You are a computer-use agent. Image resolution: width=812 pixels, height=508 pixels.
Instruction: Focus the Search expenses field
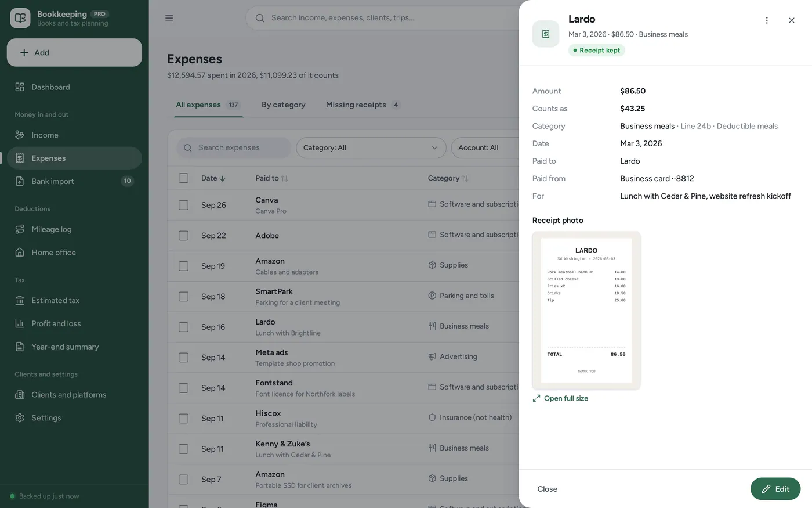point(234,148)
